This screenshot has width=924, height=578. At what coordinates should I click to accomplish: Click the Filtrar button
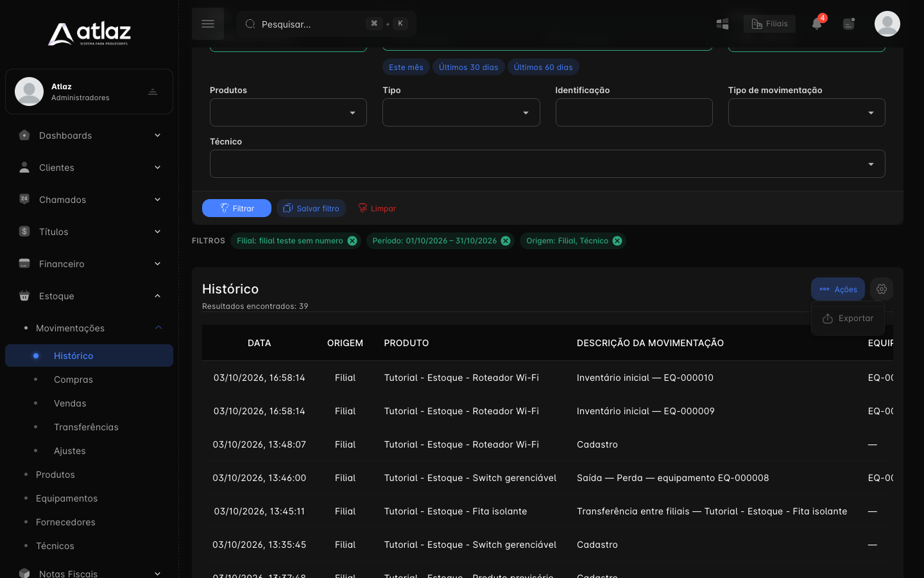click(237, 208)
